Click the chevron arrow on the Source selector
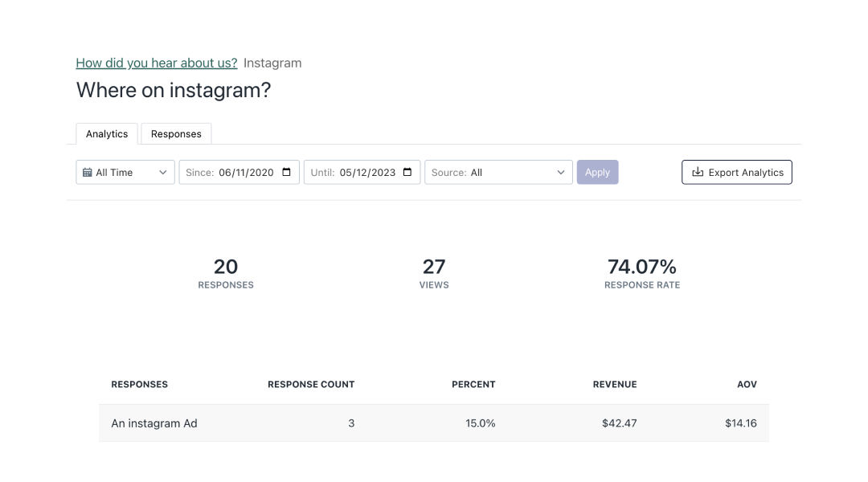Image resolution: width=868 pixels, height=482 pixels. pos(561,172)
